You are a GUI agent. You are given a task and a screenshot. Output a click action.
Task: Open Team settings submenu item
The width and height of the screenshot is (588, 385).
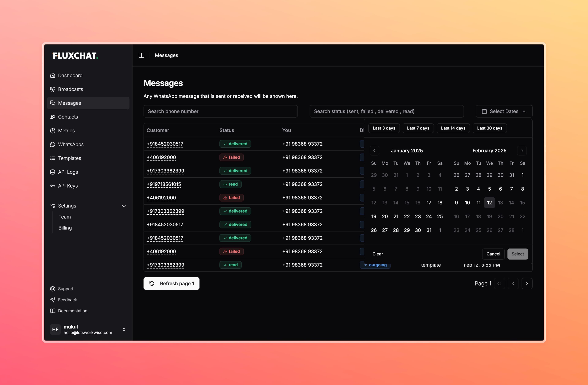(x=64, y=217)
